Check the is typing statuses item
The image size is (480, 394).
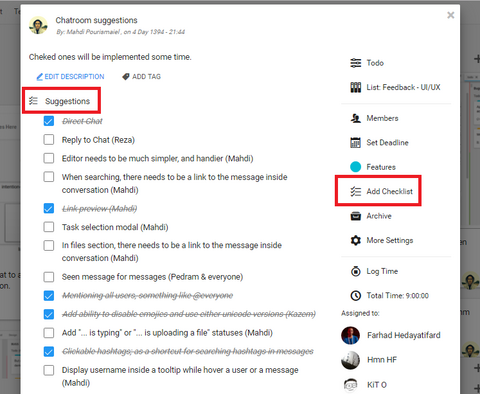pyautogui.click(x=49, y=333)
